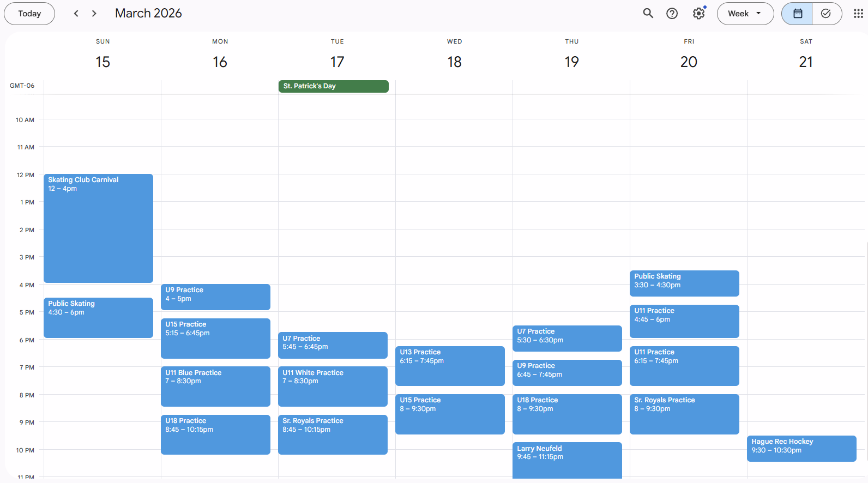Screen dimensions: 868x483
Task: Open the Hague Rec Hockey event
Action: (x=801, y=448)
